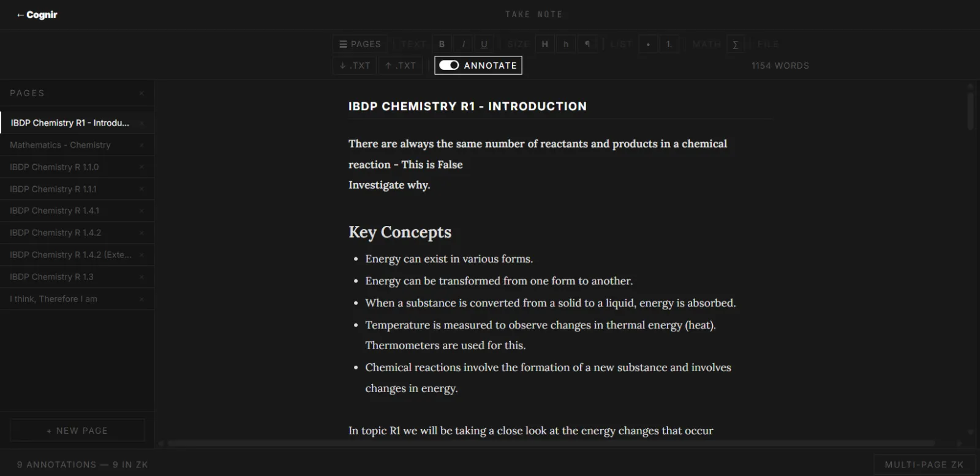Click the line 'Investigate why.'
The image size is (980, 476).
[390, 185]
